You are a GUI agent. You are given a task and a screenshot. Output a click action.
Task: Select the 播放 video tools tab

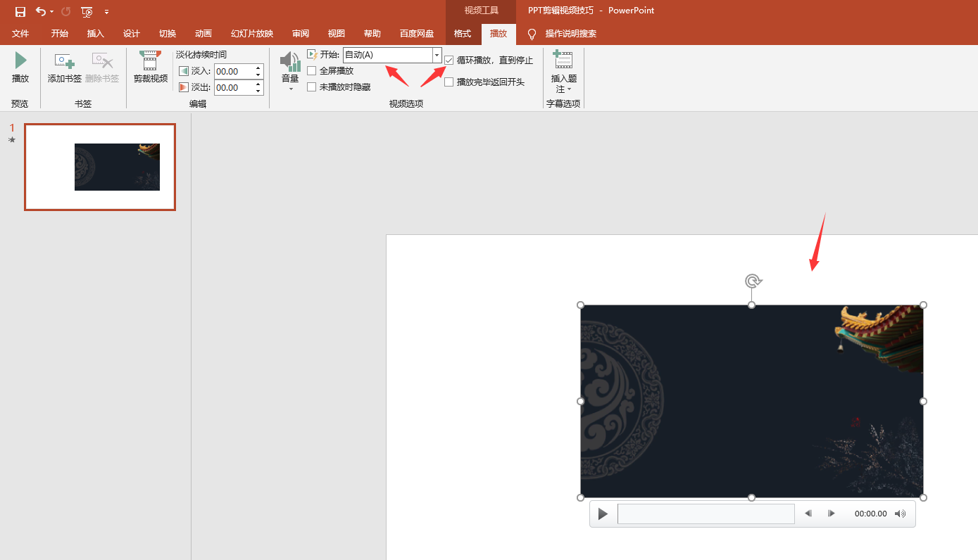[x=499, y=34]
